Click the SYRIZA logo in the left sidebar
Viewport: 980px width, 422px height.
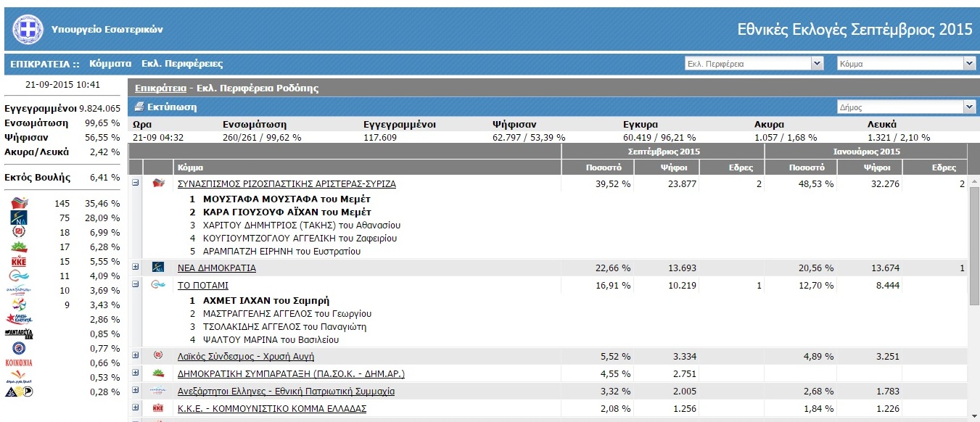[x=20, y=203]
